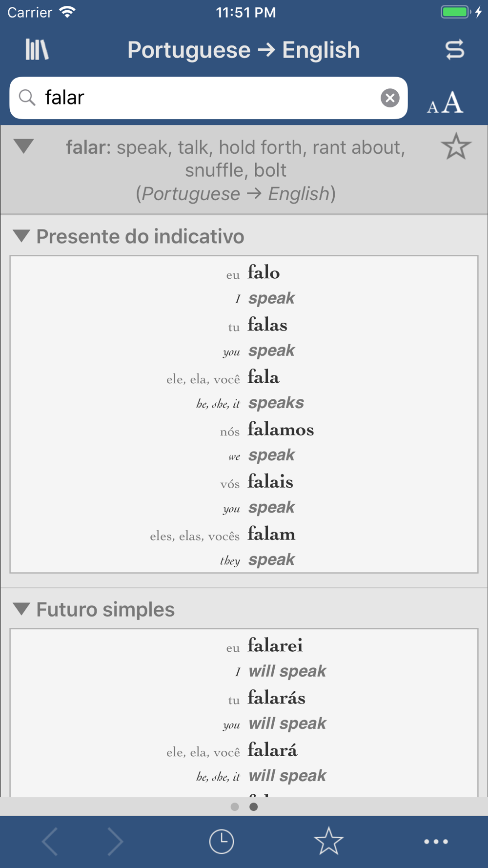The width and height of the screenshot is (488, 868).
Task: Tap the conjugation falarei
Action: [275, 645]
